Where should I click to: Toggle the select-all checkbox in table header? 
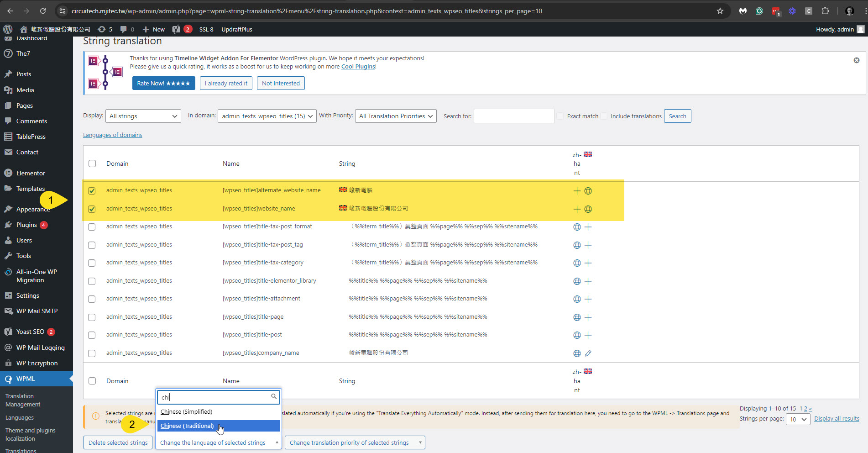92,163
